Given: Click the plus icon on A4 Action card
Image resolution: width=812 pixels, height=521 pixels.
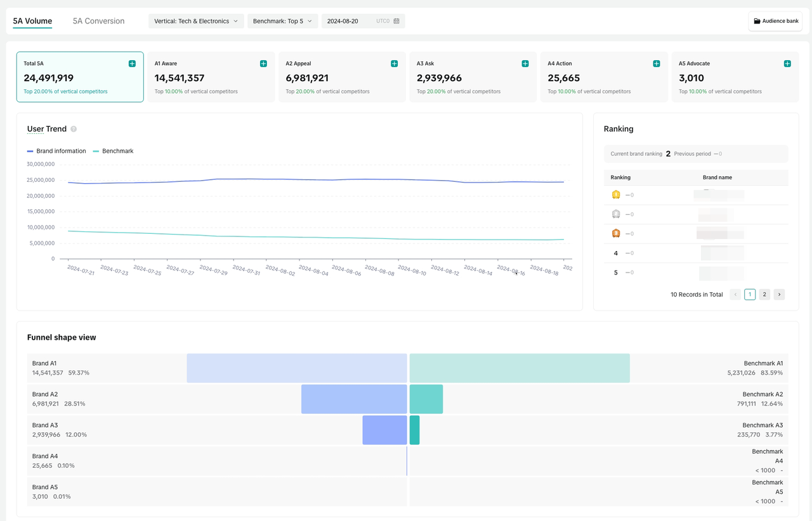Looking at the screenshot, I should pos(657,63).
